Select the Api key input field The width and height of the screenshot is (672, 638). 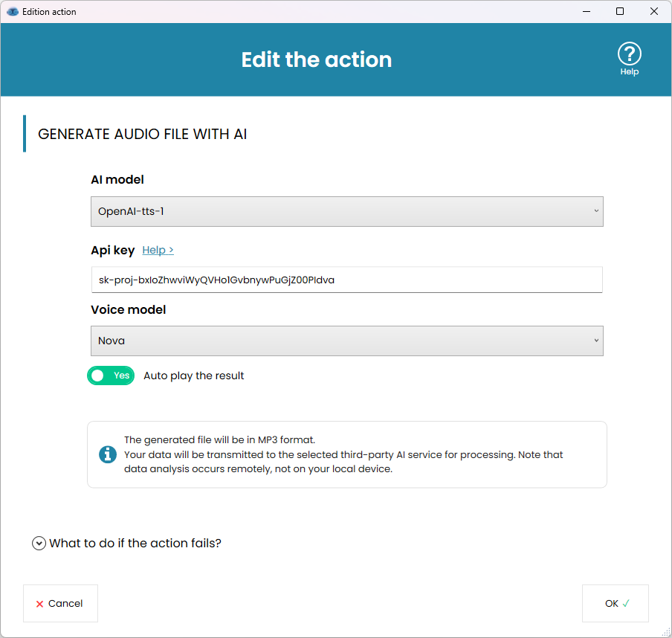tap(346, 280)
